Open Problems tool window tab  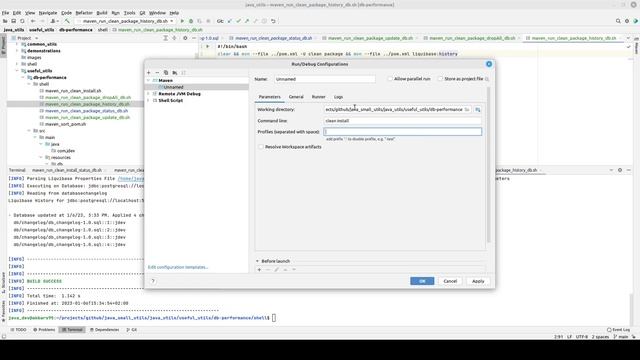(x=44, y=330)
